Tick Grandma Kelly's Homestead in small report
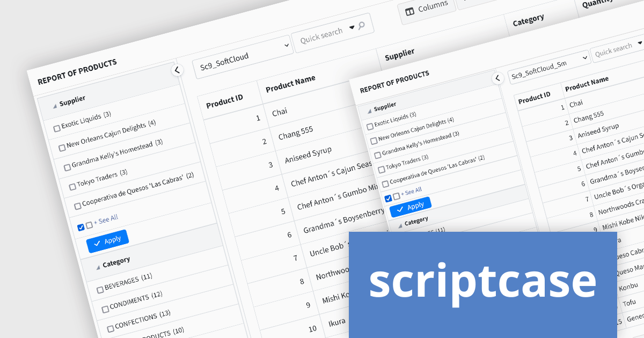This screenshot has width=644, height=338. click(378, 155)
